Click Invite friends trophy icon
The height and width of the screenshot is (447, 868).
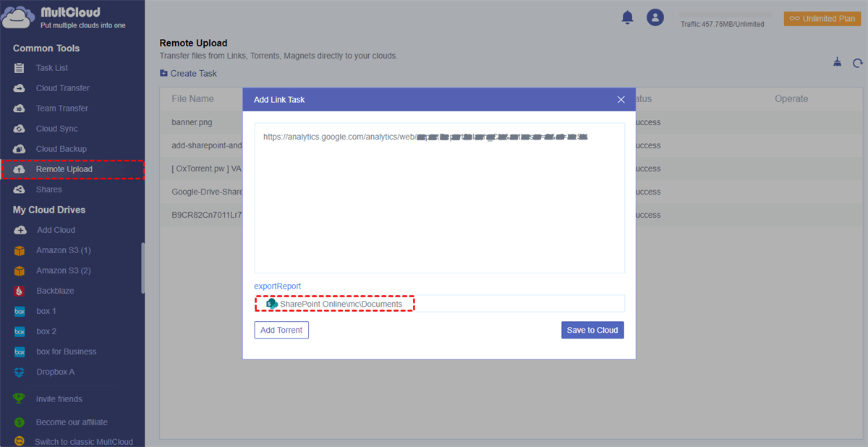[x=20, y=399]
